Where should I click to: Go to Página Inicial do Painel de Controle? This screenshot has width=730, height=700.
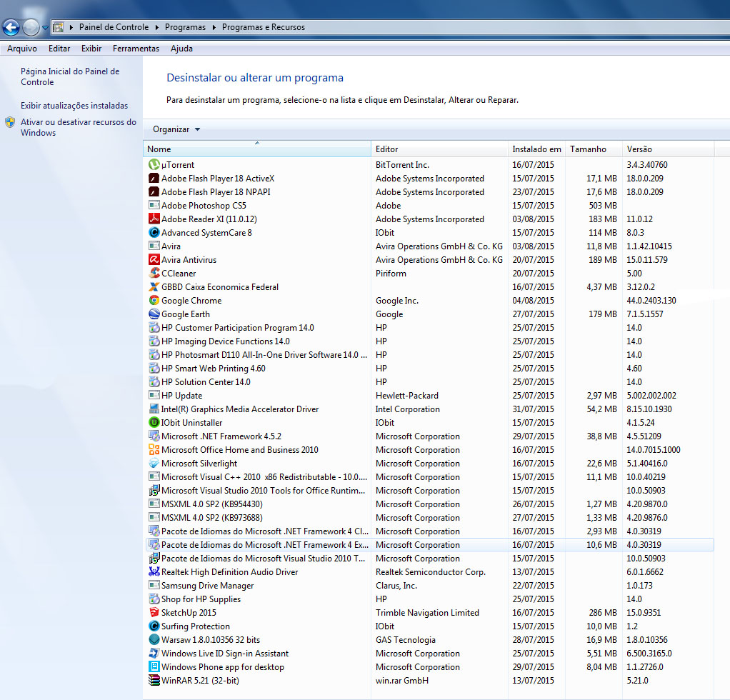[x=70, y=77]
